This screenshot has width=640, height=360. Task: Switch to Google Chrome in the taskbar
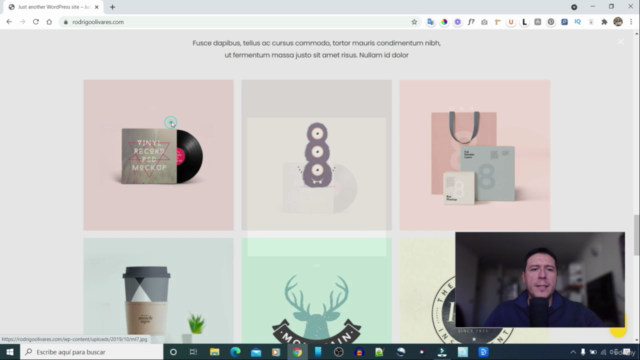pyautogui.click(x=297, y=352)
